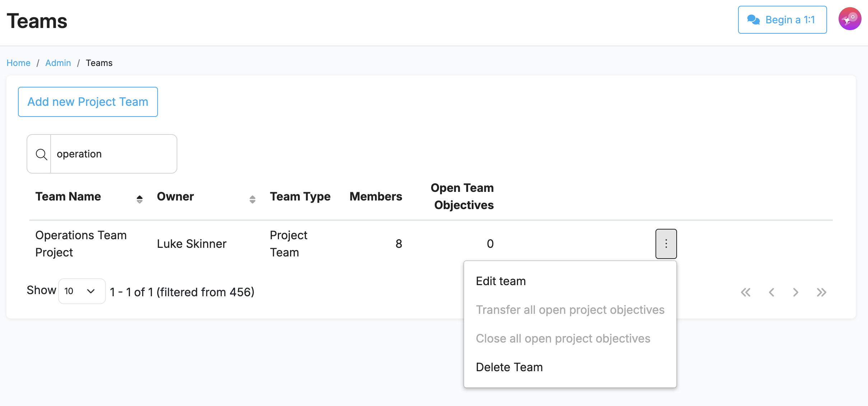Select Edit team from menu
868x406 pixels.
pyautogui.click(x=500, y=281)
